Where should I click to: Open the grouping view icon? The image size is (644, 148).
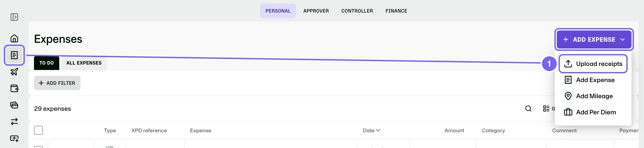[x=546, y=109]
